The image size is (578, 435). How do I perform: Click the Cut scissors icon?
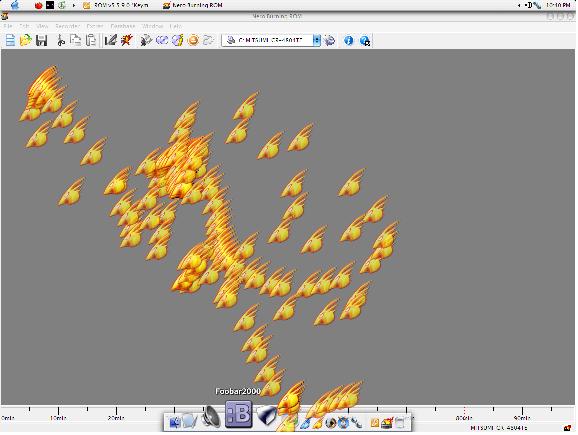tap(61, 40)
